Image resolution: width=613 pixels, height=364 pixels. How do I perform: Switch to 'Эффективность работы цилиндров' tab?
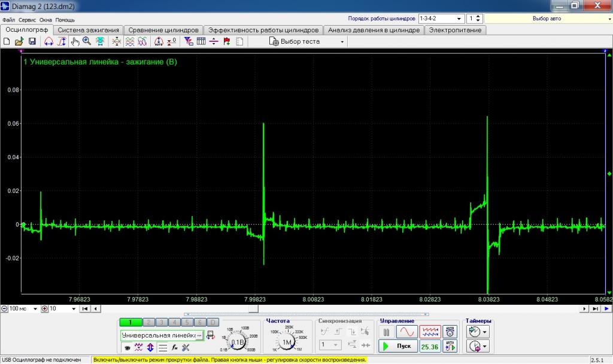point(263,30)
